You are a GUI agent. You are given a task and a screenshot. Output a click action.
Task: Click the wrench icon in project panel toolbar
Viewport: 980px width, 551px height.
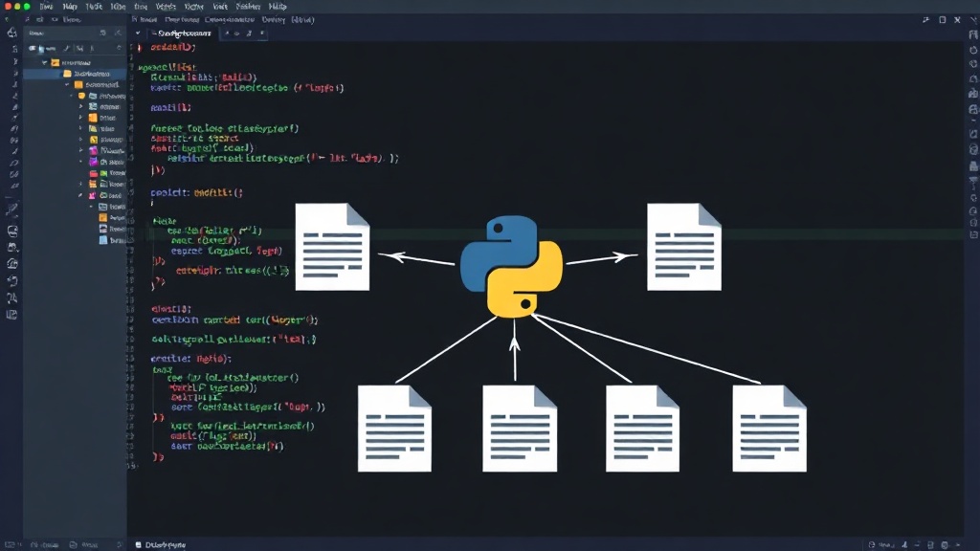[x=67, y=48]
